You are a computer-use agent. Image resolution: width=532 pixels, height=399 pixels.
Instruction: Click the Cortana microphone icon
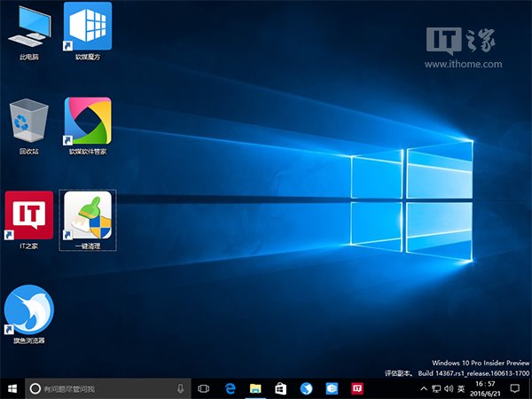tap(181, 388)
